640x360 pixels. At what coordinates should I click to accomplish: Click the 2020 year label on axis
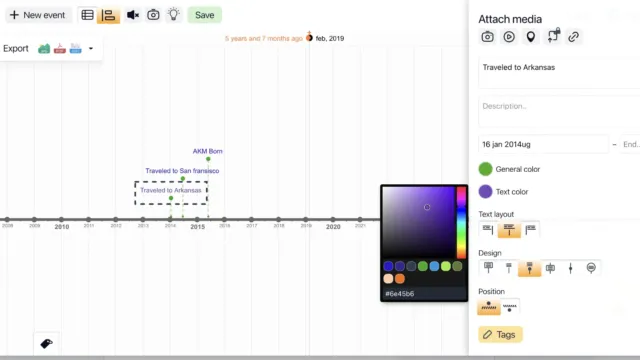pos(333,227)
